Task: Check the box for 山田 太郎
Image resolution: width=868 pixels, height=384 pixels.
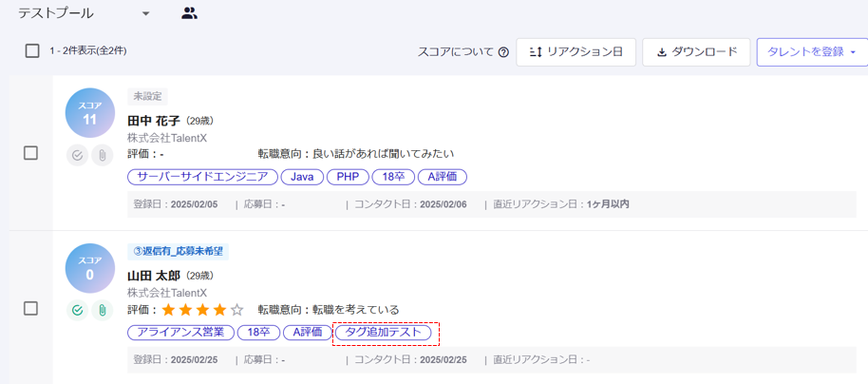Action: point(30,308)
